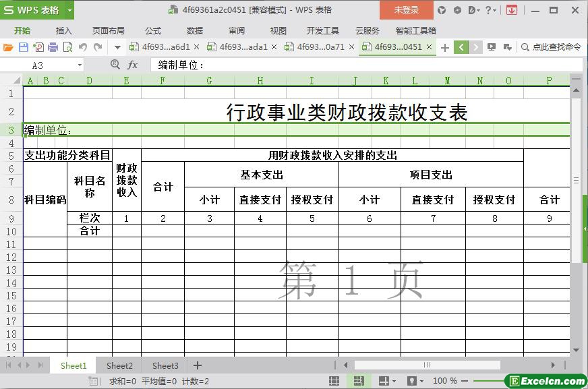This screenshot has height=389, width=588.
Task: Expand the quick access toolbar dropdown arrow
Action: 117,47
